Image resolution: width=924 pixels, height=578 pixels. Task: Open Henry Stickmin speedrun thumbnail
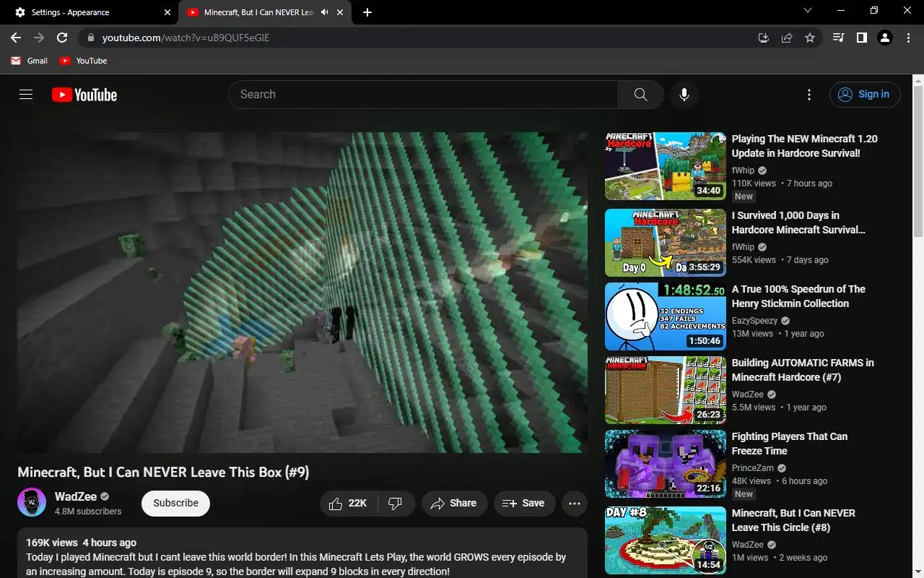(x=666, y=316)
